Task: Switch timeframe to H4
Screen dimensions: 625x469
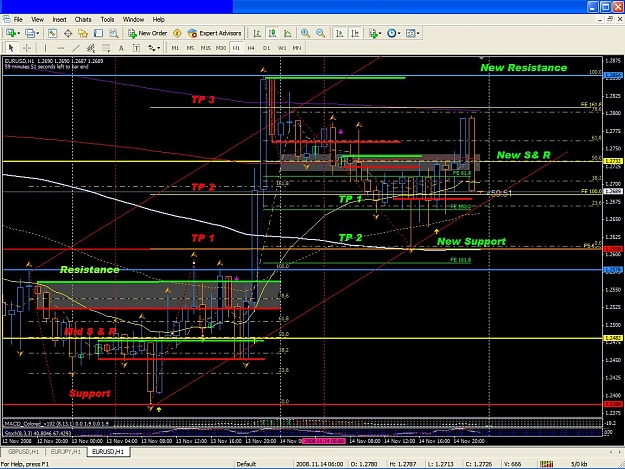Action: click(x=251, y=48)
